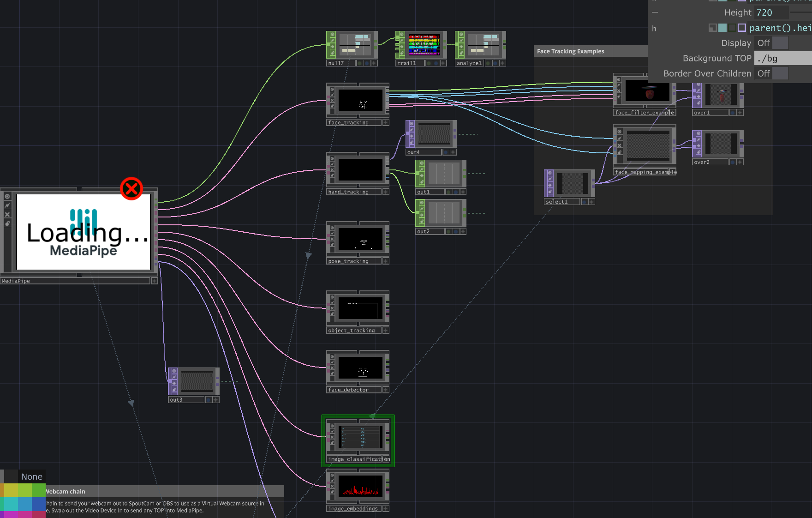Click the render flag icon on face_detector node
The height and width of the screenshot is (518, 812).
[x=332, y=362]
